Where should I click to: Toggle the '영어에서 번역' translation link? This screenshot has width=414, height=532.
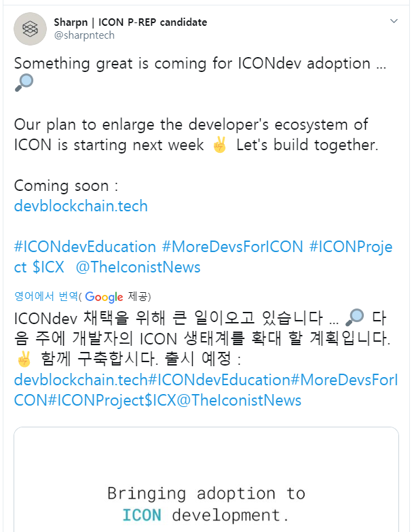pos(46,296)
